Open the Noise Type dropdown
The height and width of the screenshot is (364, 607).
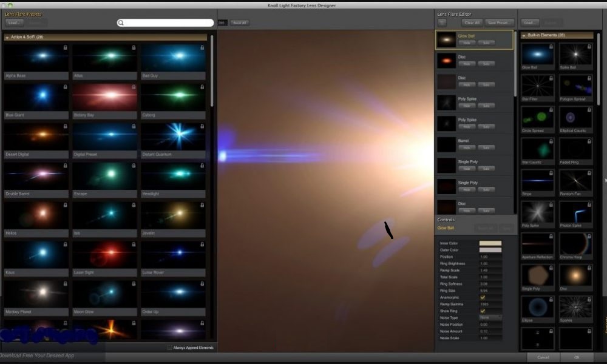(490, 317)
